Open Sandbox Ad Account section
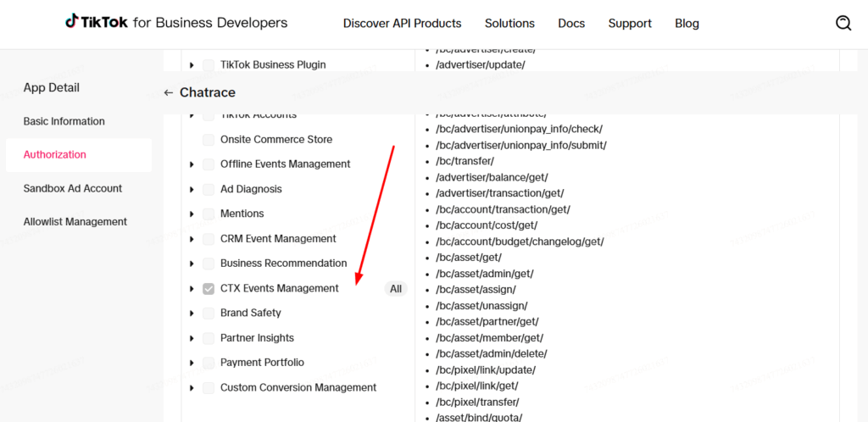868x422 pixels. point(73,188)
